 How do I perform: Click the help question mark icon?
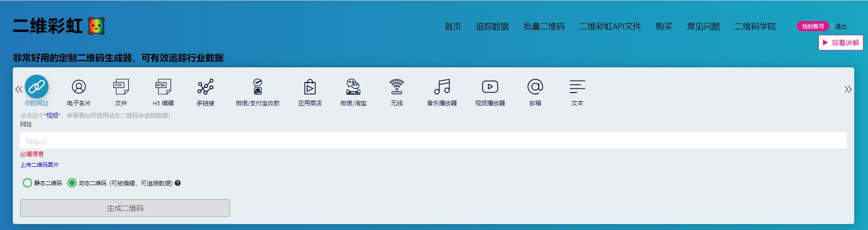point(178,183)
